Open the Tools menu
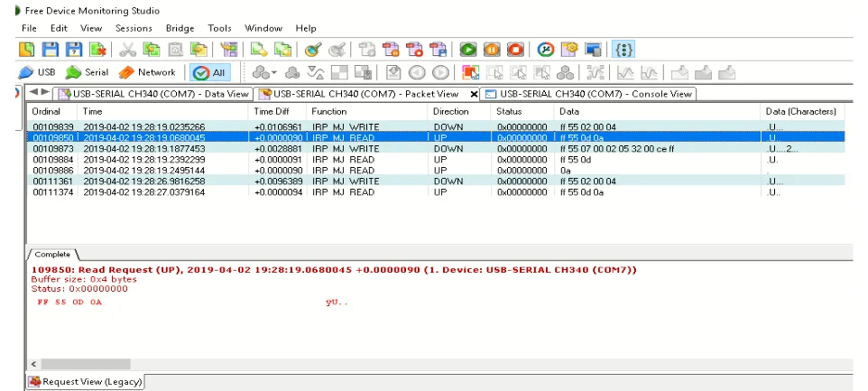 (x=220, y=28)
